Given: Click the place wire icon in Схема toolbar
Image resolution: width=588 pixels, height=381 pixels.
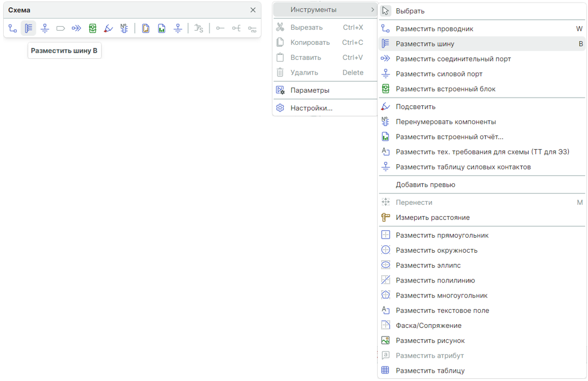Looking at the screenshot, I should click(12, 28).
